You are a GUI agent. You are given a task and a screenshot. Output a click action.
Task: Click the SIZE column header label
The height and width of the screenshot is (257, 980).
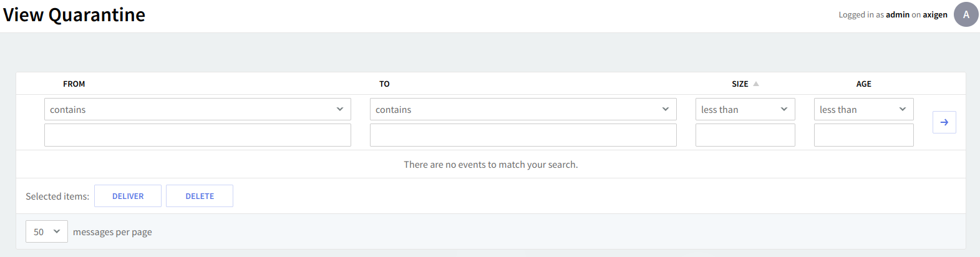tap(740, 84)
